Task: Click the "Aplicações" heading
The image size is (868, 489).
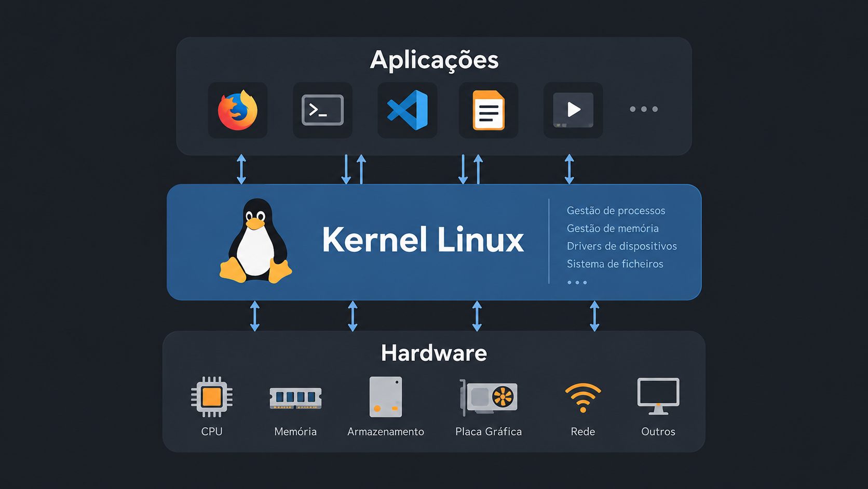Action: (434, 60)
